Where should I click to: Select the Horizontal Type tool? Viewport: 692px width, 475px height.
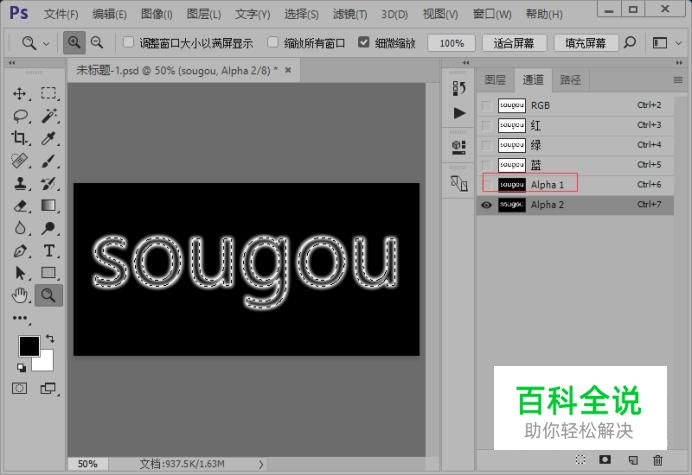(49, 251)
